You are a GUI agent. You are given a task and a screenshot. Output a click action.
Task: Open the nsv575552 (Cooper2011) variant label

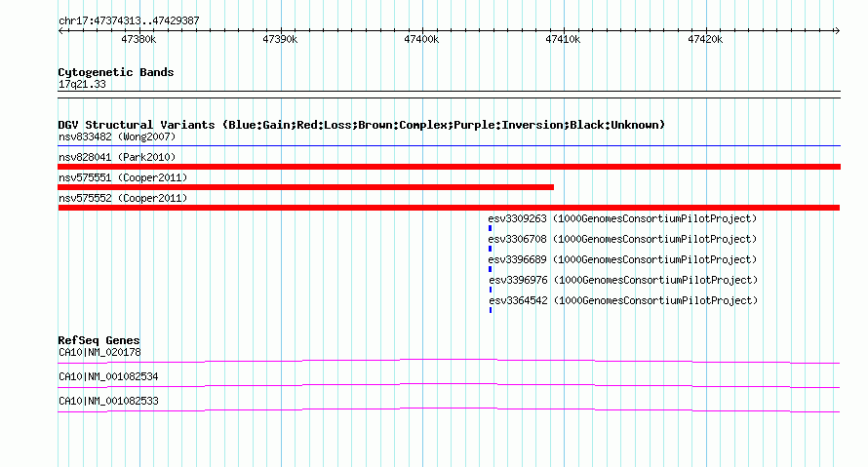coord(123,198)
